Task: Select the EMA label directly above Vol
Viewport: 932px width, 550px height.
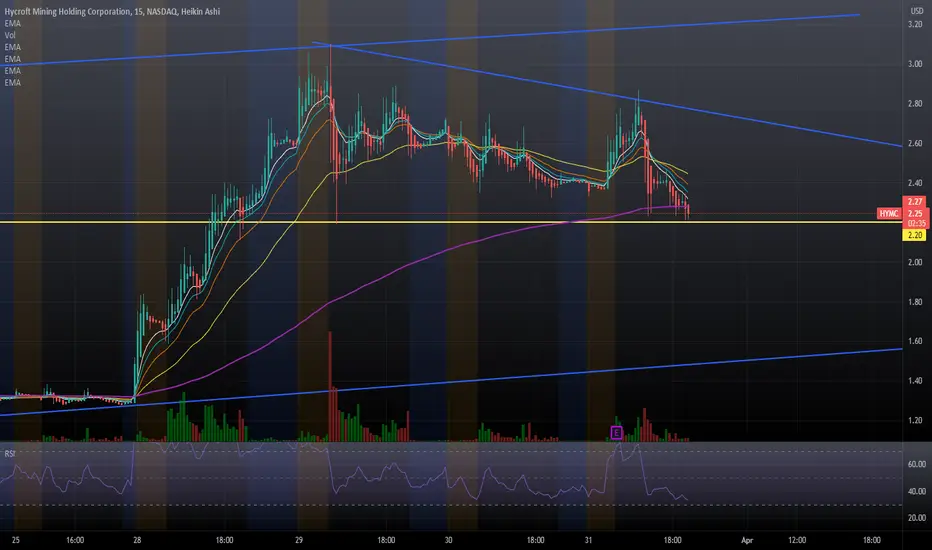Action: (x=12, y=23)
